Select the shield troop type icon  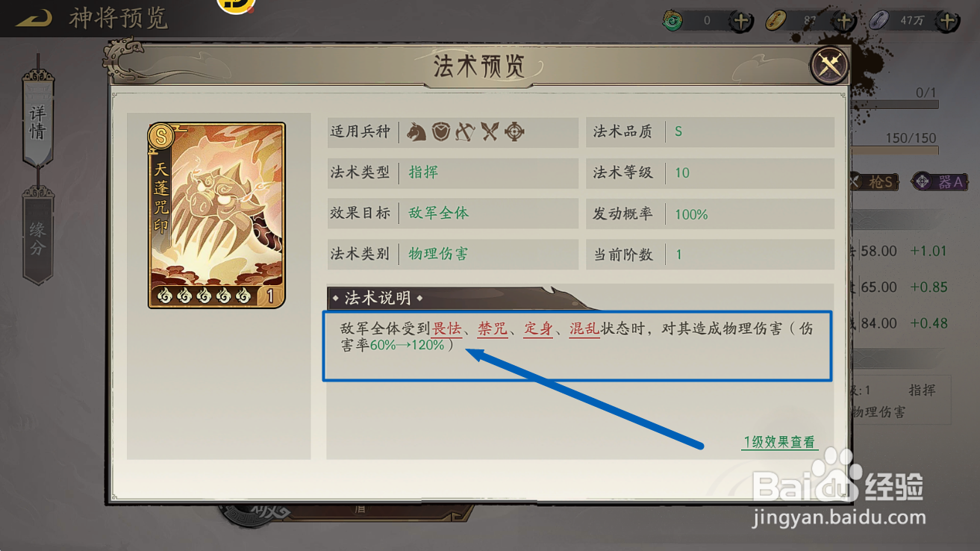click(441, 132)
